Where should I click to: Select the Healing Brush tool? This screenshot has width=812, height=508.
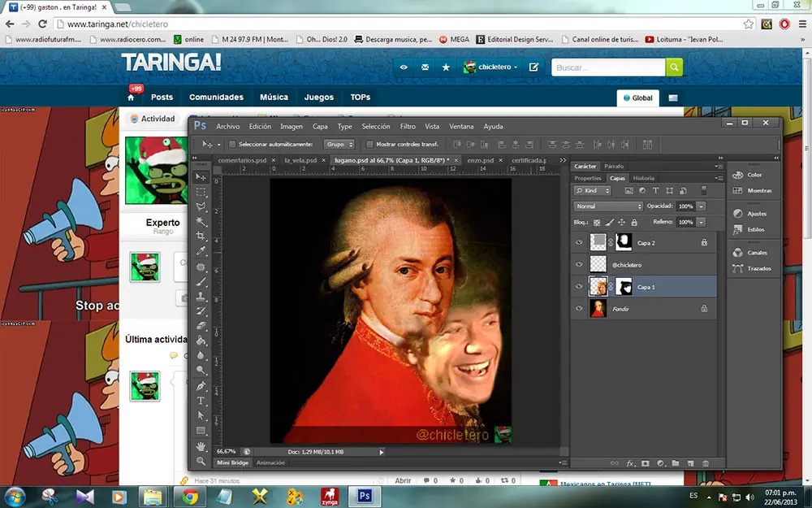[201, 267]
